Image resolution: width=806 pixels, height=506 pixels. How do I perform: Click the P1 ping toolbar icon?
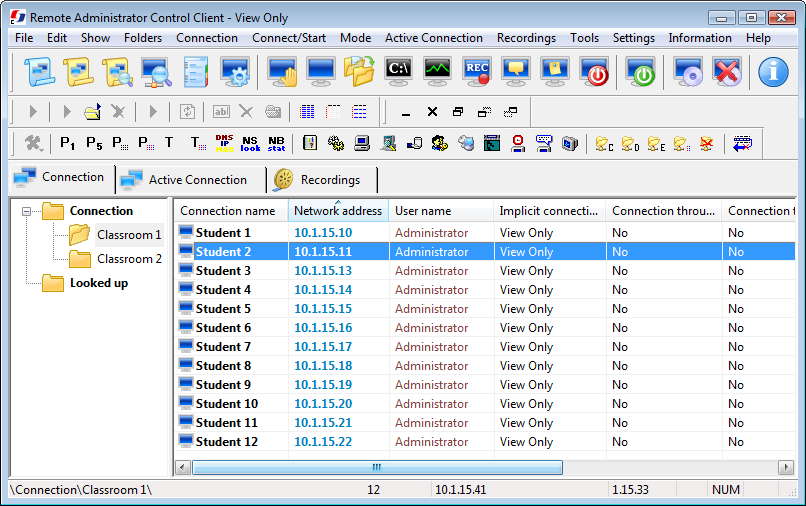67,143
